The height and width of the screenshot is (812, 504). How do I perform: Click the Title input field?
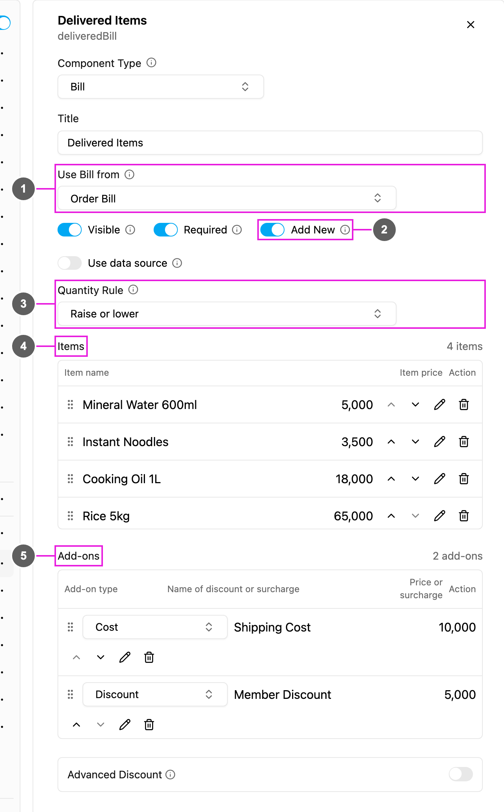pyautogui.click(x=270, y=143)
